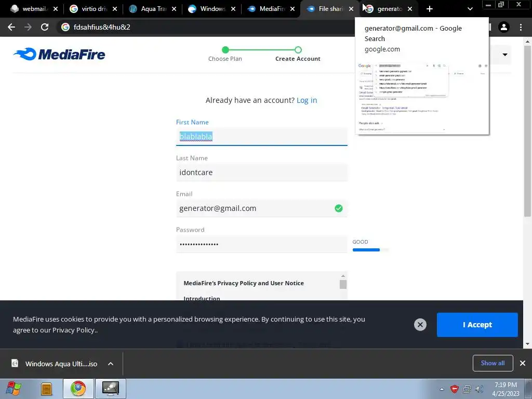Image resolution: width=532 pixels, height=399 pixels.
Task: Click the page vertical scrollbar thumb
Action: coord(527,130)
